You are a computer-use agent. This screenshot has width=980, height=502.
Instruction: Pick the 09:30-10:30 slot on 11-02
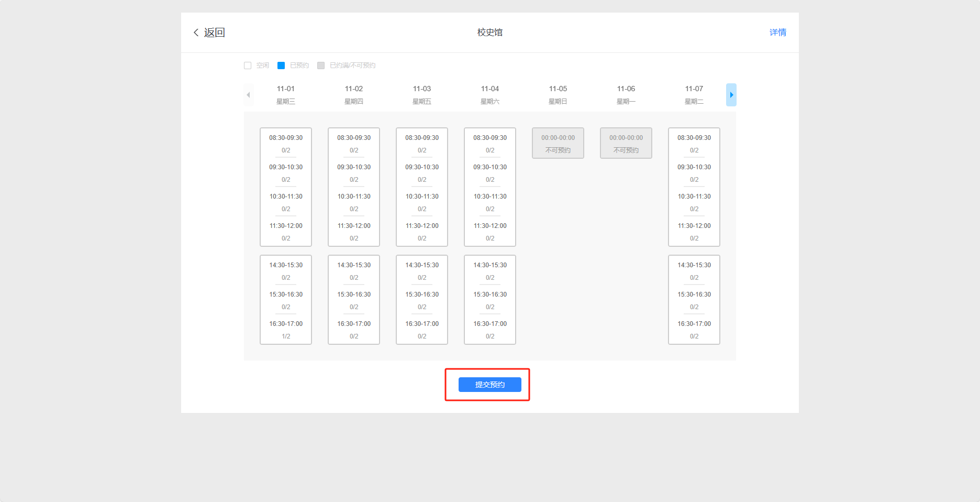[354, 173]
